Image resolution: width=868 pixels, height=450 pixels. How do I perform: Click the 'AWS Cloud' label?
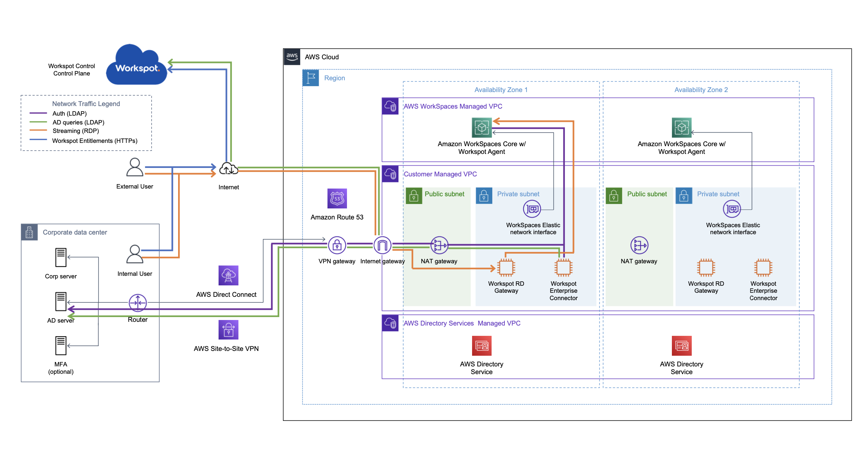(x=322, y=57)
